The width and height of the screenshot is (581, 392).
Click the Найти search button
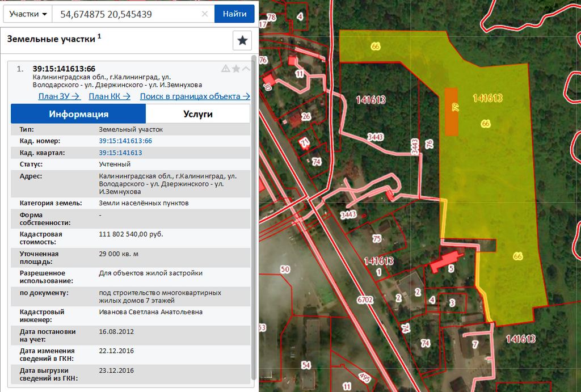coord(234,14)
